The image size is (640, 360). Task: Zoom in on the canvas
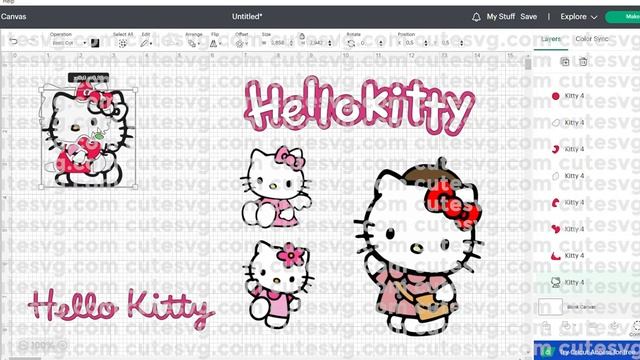[x=63, y=345]
